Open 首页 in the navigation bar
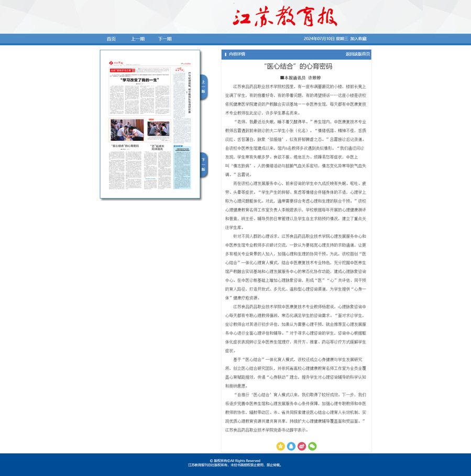This screenshot has height=476, width=471. [111, 39]
